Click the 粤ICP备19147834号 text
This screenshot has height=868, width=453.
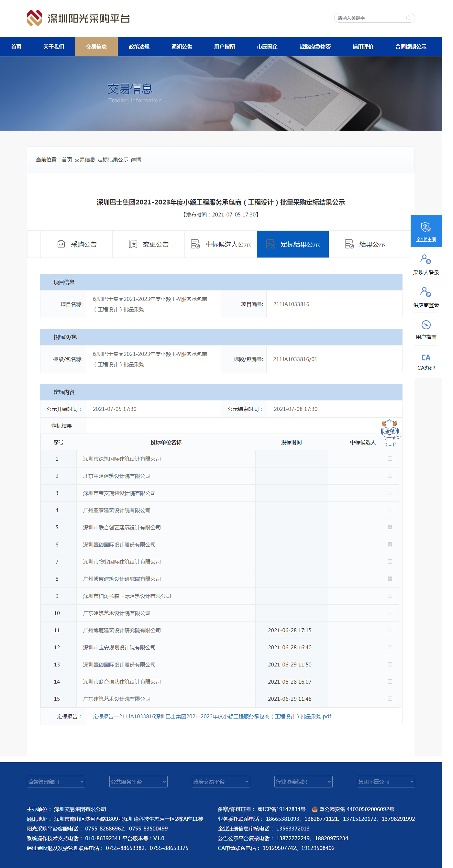(282, 809)
